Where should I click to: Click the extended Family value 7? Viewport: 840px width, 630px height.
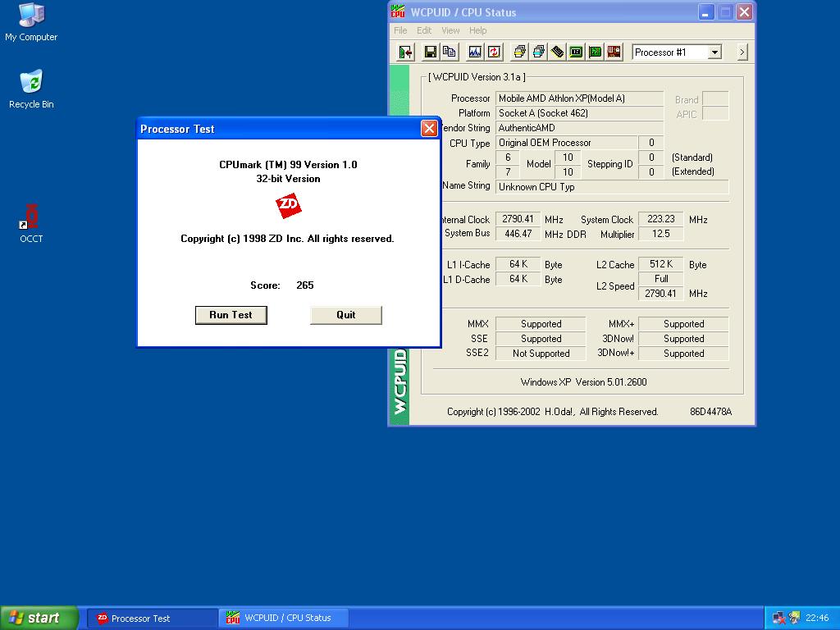tap(507, 172)
